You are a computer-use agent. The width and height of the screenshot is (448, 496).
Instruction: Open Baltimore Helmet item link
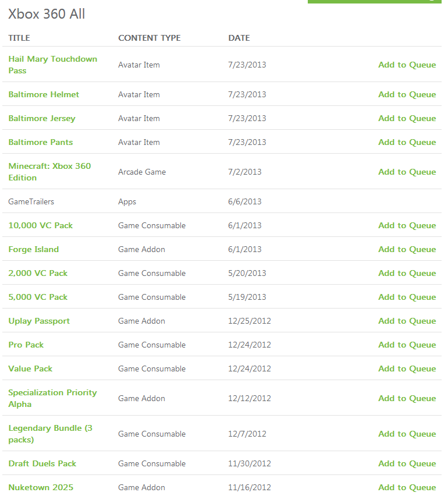click(x=44, y=94)
